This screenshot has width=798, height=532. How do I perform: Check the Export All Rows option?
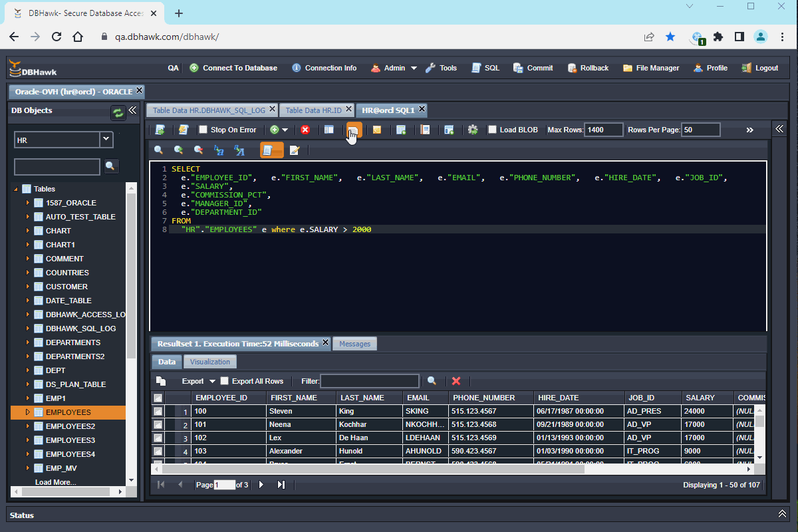[225, 381]
